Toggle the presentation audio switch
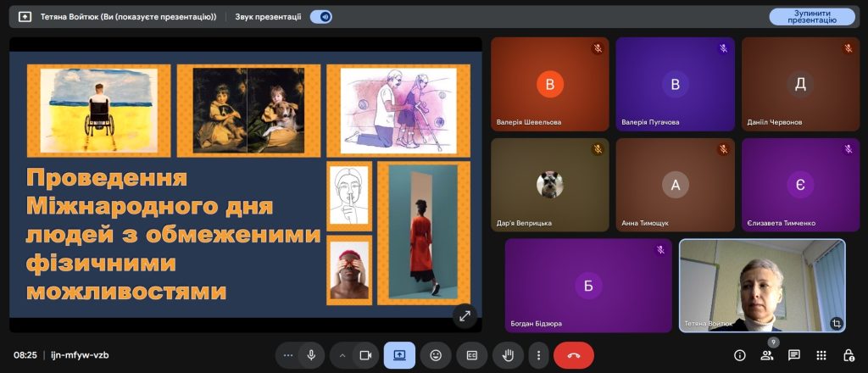The width and height of the screenshot is (868, 373). point(320,16)
